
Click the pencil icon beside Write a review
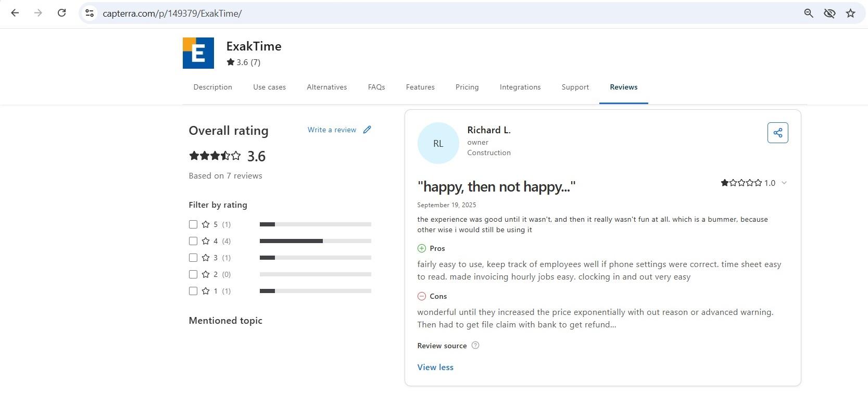[x=367, y=130]
